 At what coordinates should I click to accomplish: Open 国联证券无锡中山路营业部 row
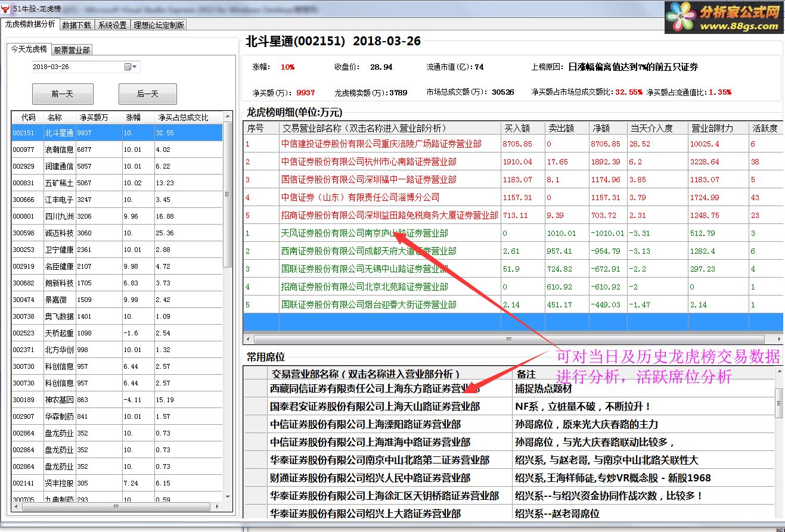(513, 269)
